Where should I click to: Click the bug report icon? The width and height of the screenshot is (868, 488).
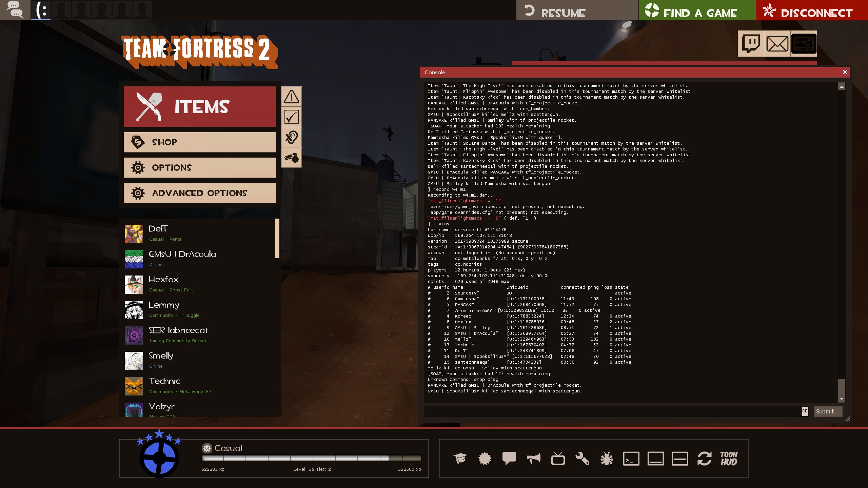click(607, 459)
